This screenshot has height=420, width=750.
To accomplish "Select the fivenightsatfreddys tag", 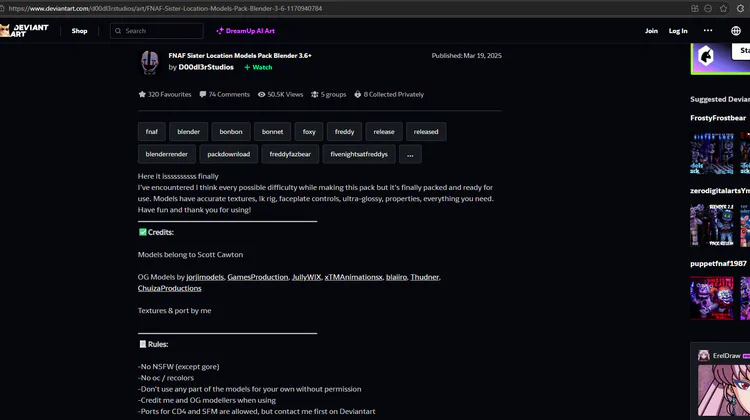I will [x=359, y=154].
